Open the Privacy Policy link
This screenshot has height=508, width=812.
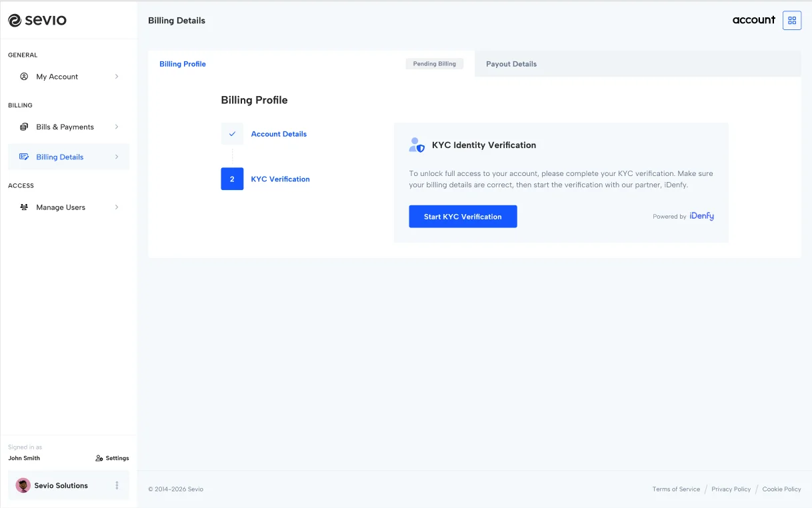[x=731, y=489]
